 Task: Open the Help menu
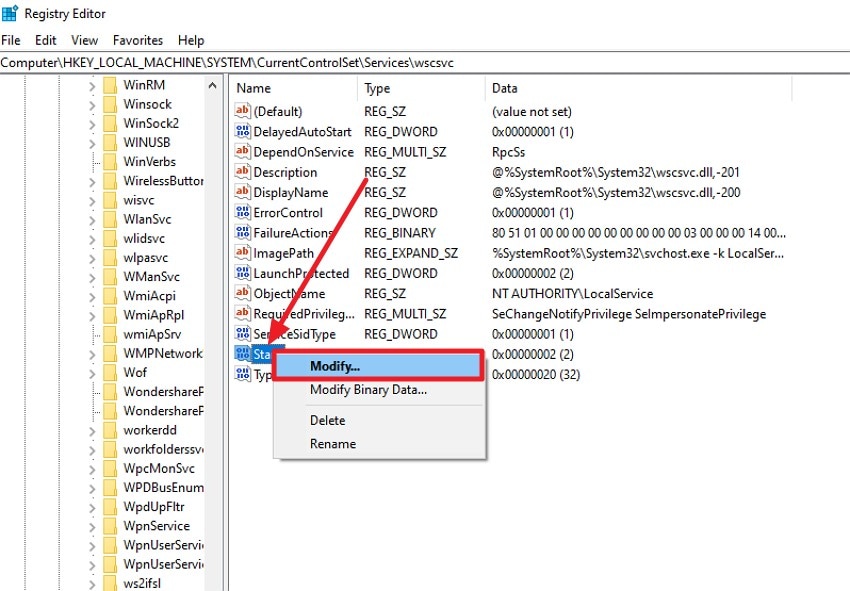(191, 40)
